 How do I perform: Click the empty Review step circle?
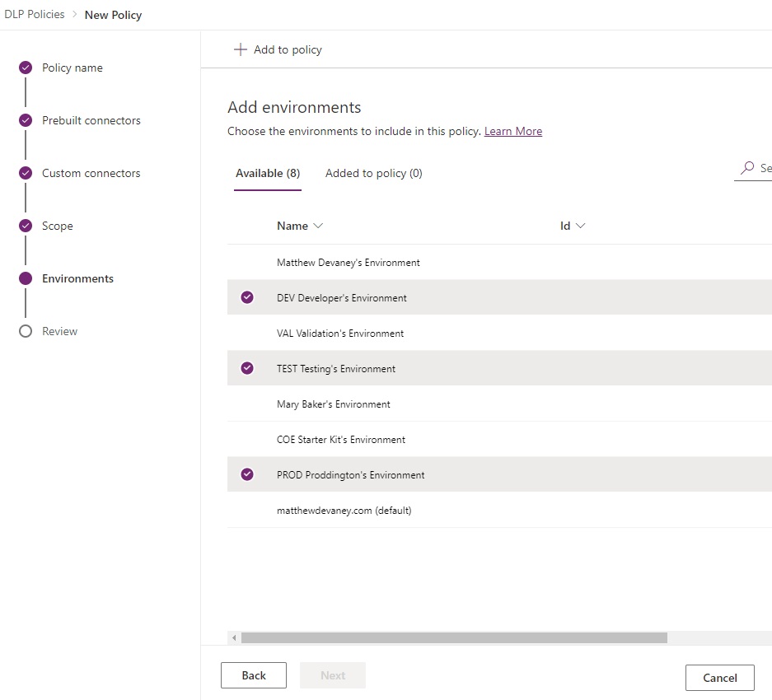(26, 331)
